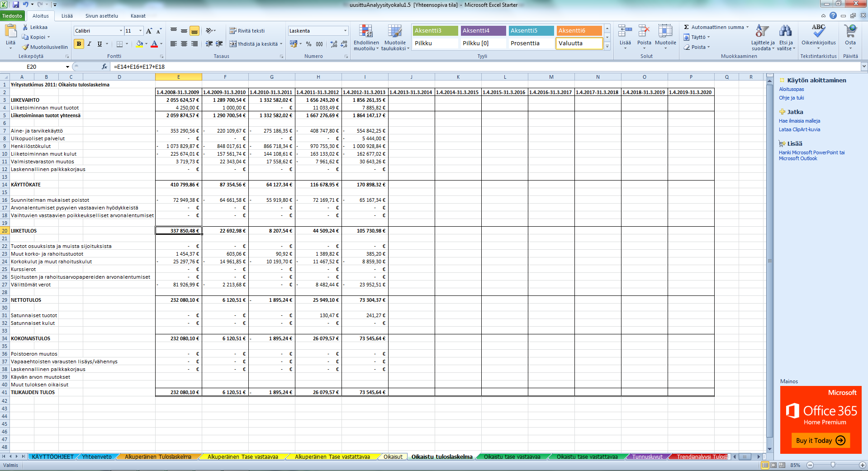Open the Tunnusluvut sheet tab
The height and width of the screenshot is (471, 868).
647,457
